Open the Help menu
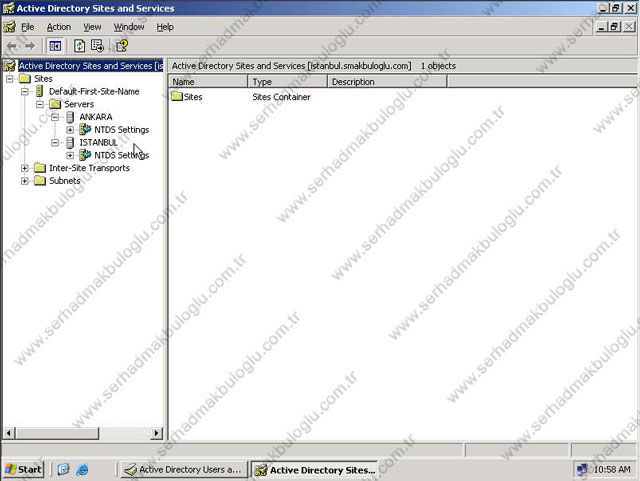 tap(165, 27)
